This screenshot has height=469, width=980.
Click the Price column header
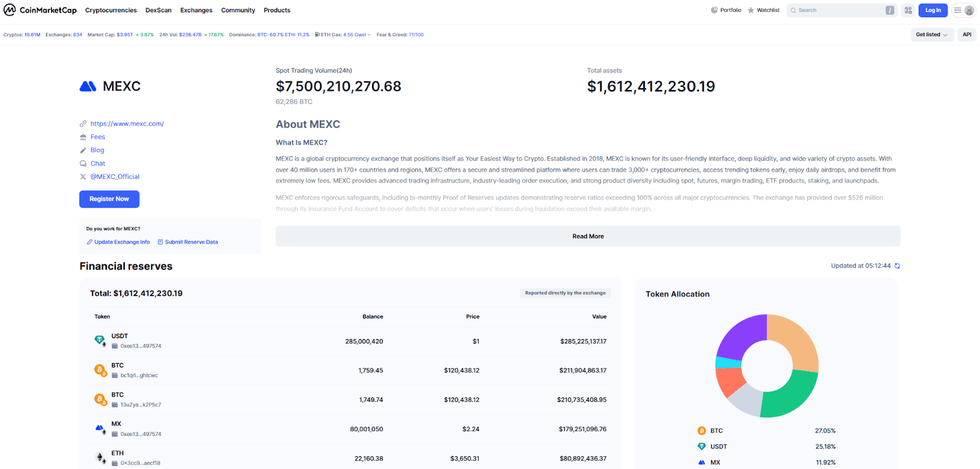[473, 317]
